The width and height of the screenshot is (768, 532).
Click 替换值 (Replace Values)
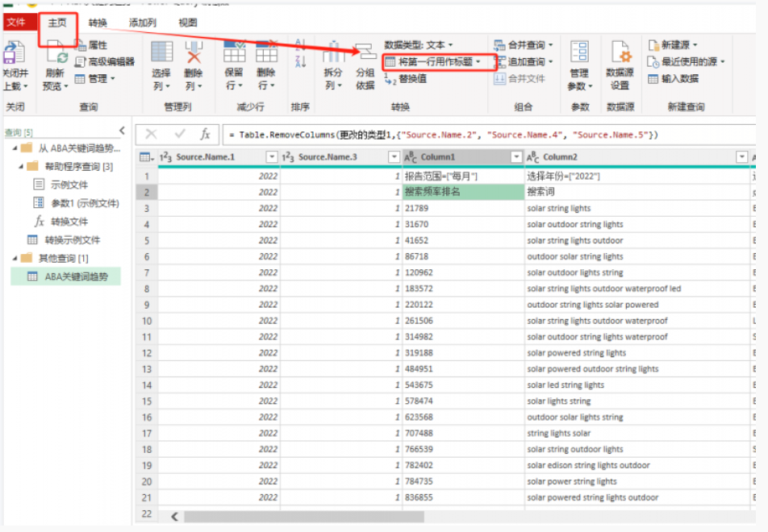tap(406, 79)
